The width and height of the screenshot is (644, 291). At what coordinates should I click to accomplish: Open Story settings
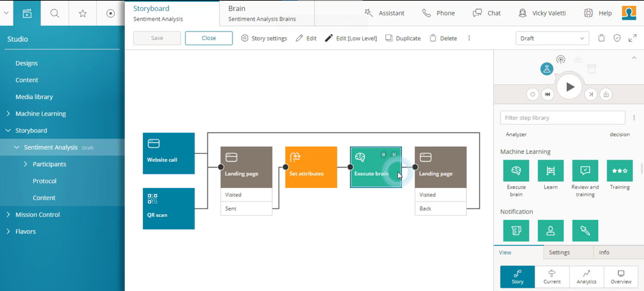pos(263,38)
